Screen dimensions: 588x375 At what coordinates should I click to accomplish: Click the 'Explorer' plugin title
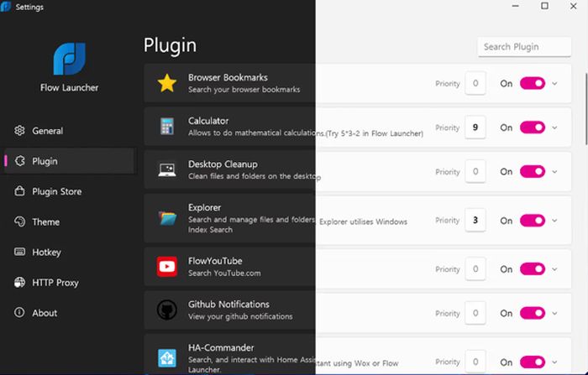point(204,207)
